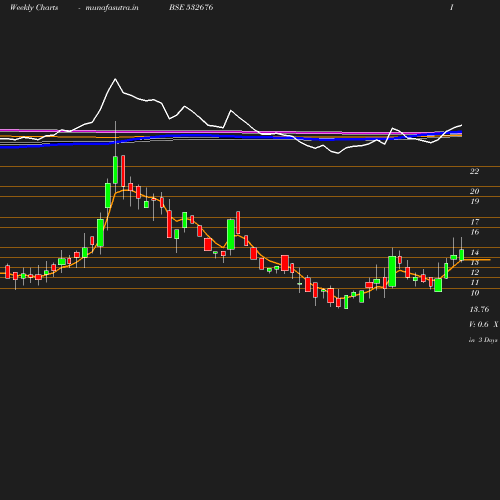Click the 'in 3 Days' label
Viewport: 500px width, 500px height.
click(483, 340)
